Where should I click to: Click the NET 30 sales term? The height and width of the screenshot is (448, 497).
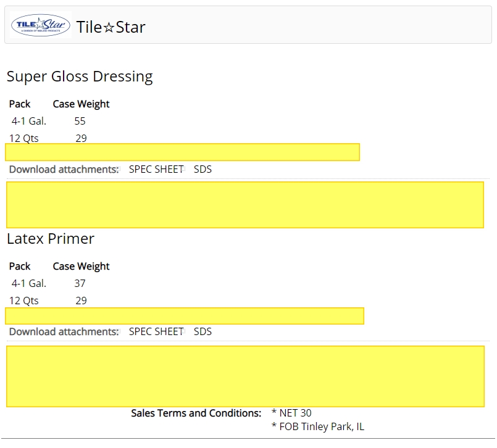[291, 413]
